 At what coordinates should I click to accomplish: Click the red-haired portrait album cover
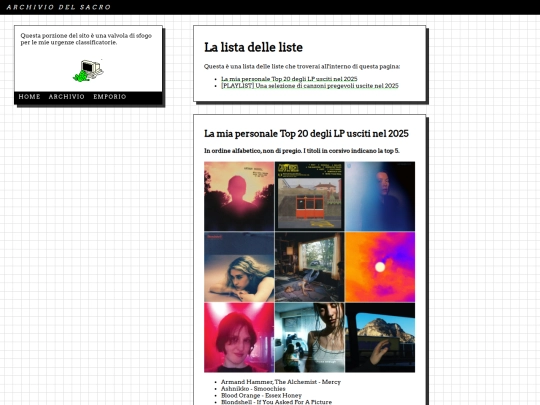(239, 338)
